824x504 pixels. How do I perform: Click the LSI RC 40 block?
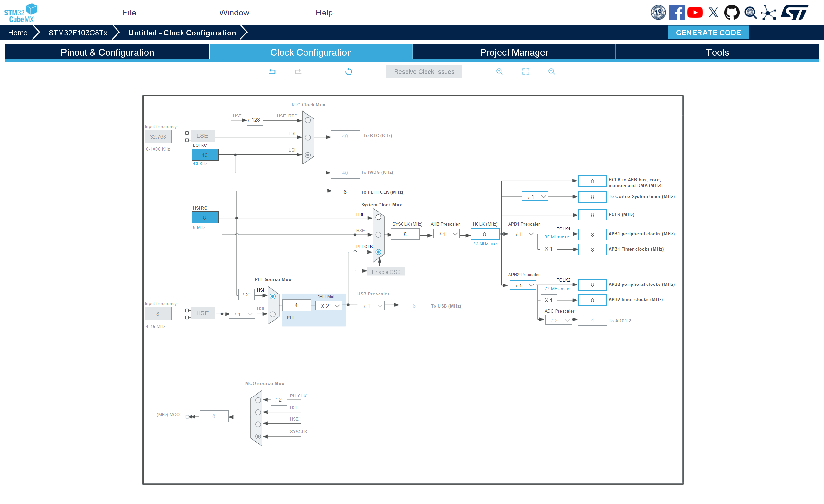click(x=205, y=155)
